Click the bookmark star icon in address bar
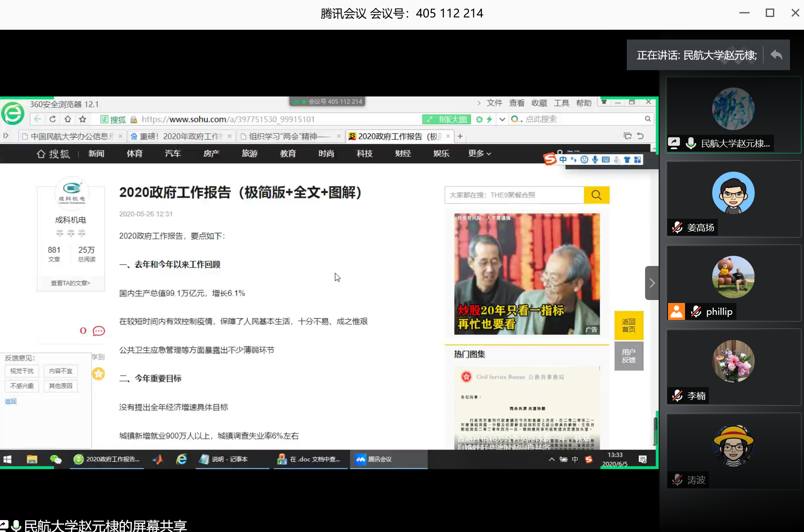Image resolution: width=804 pixels, height=532 pixels. (83, 119)
